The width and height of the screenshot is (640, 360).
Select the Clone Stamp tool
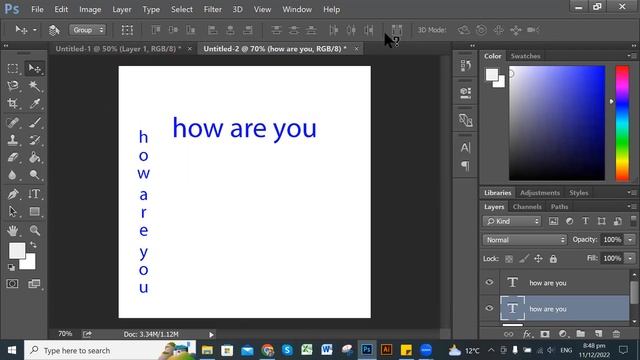13,140
